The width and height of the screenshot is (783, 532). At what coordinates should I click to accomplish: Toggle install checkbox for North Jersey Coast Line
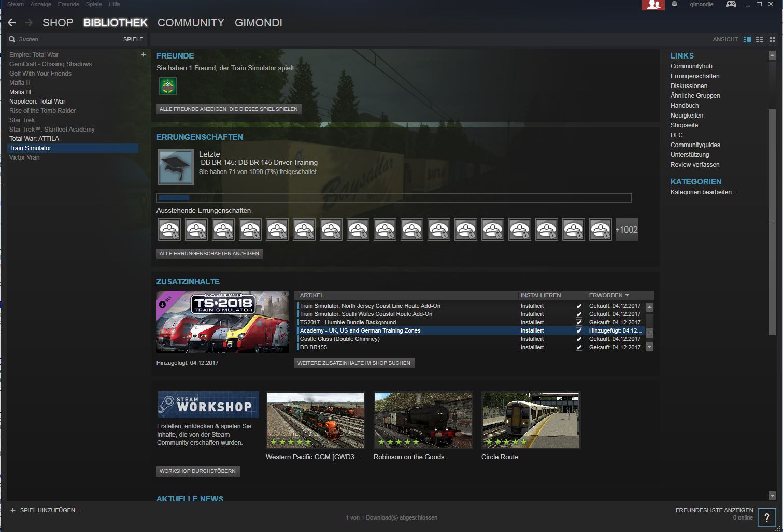579,306
